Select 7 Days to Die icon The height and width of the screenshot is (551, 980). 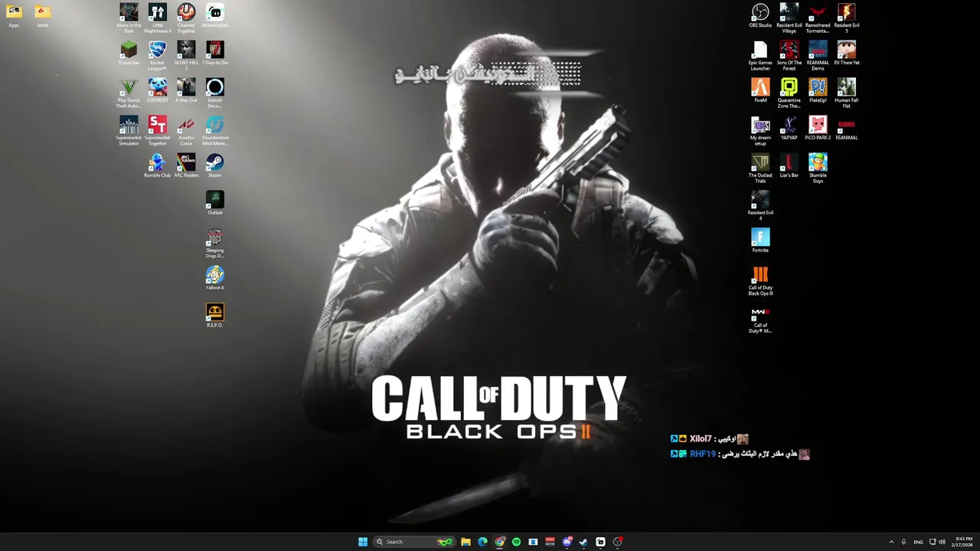[215, 54]
